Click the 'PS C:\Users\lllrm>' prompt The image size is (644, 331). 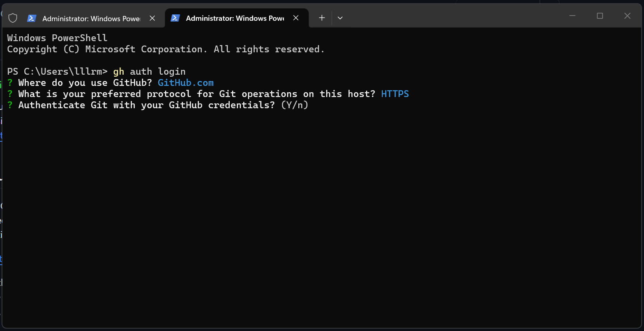pos(57,71)
